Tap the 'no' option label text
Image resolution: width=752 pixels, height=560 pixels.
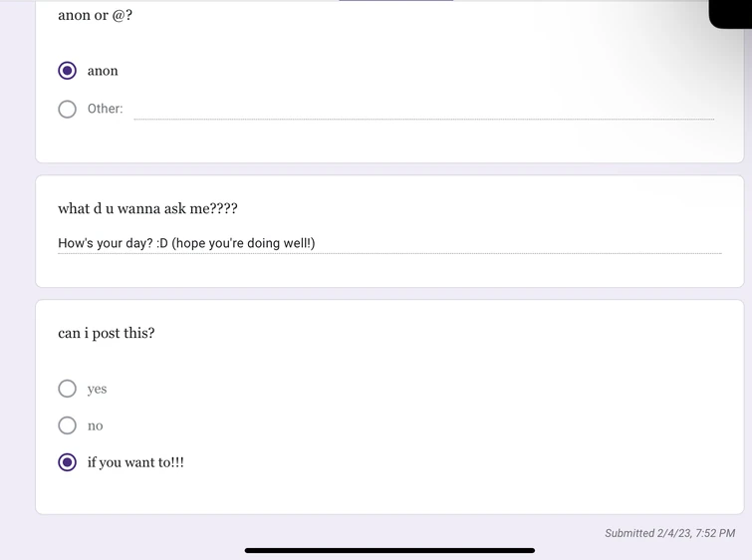[95, 425]
